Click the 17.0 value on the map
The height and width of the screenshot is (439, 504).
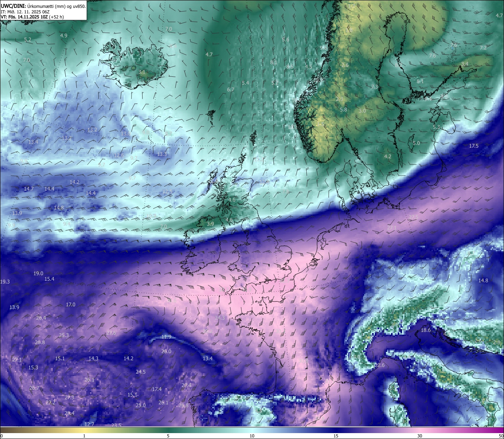click(x=70, y=304)
